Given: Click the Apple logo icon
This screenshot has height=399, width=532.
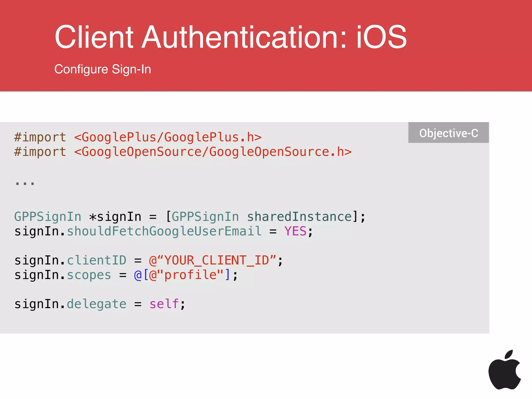Looking at the screenshot, I should 504,369.
